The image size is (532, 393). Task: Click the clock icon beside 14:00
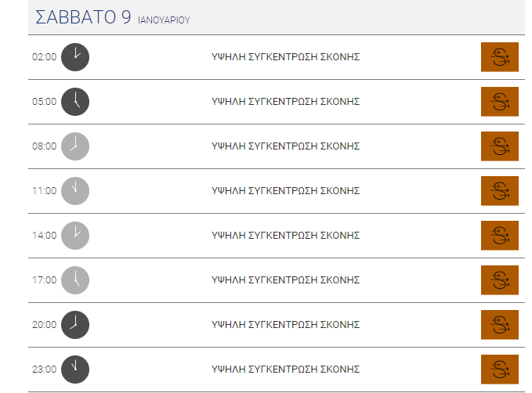[75, 236]
